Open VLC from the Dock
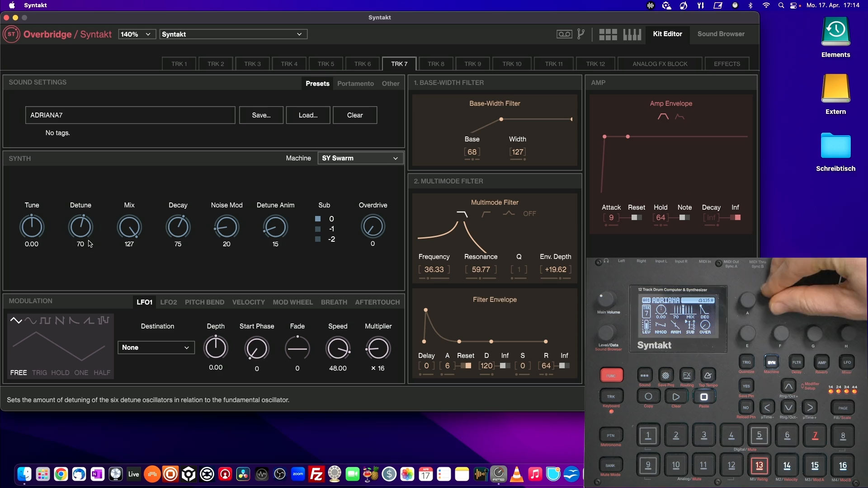Viewport: 868px width, 488px height. [x=517, y=474]
